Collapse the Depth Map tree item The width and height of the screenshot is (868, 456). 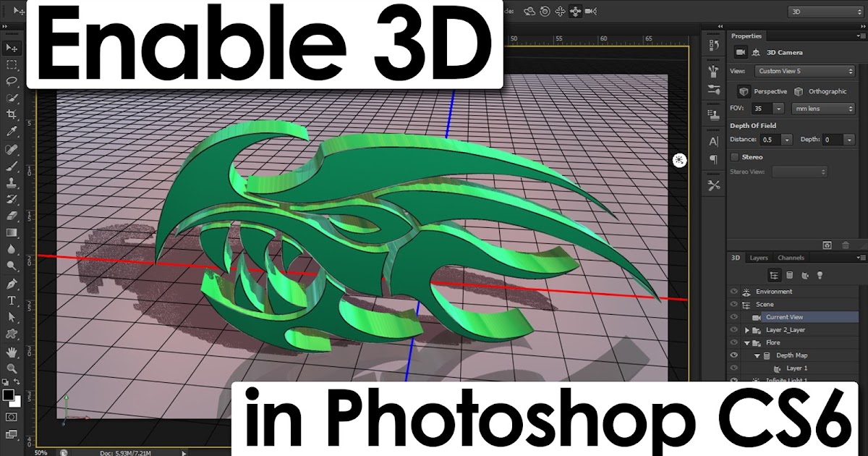point(757,355)
